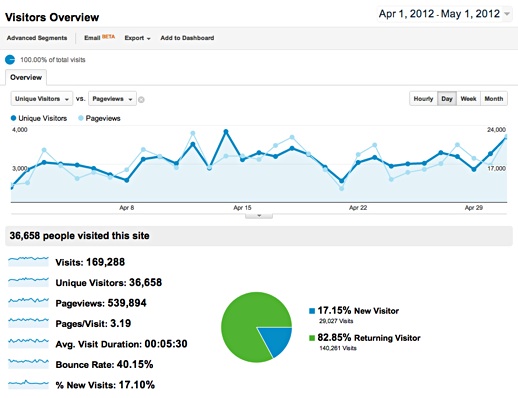Click the Apr 29 axis label
Screen dimensions: 518x398
coord(474,208)
